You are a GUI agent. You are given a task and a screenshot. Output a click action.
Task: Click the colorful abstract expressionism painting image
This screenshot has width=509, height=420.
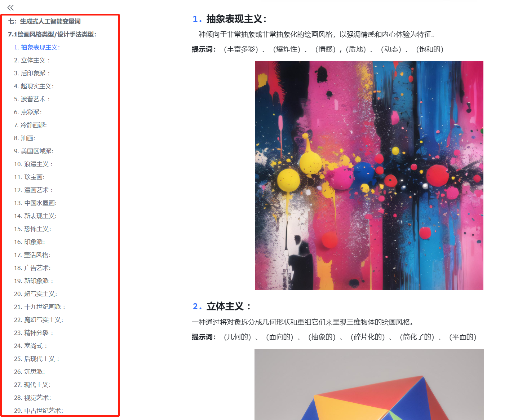[369, 176]
